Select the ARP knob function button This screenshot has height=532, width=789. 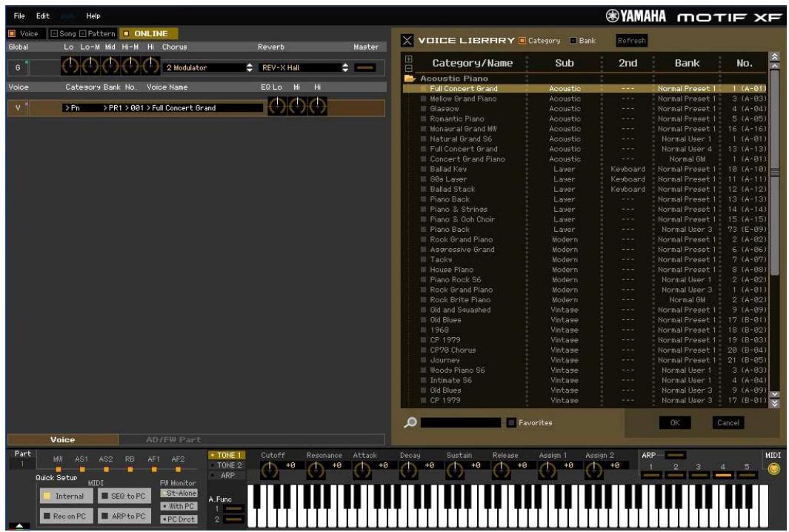coord(227,475)
